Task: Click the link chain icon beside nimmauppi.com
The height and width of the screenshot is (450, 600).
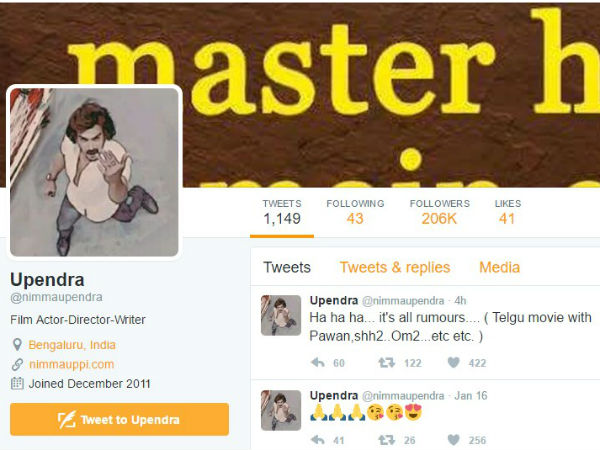Action: coord(17,364)
